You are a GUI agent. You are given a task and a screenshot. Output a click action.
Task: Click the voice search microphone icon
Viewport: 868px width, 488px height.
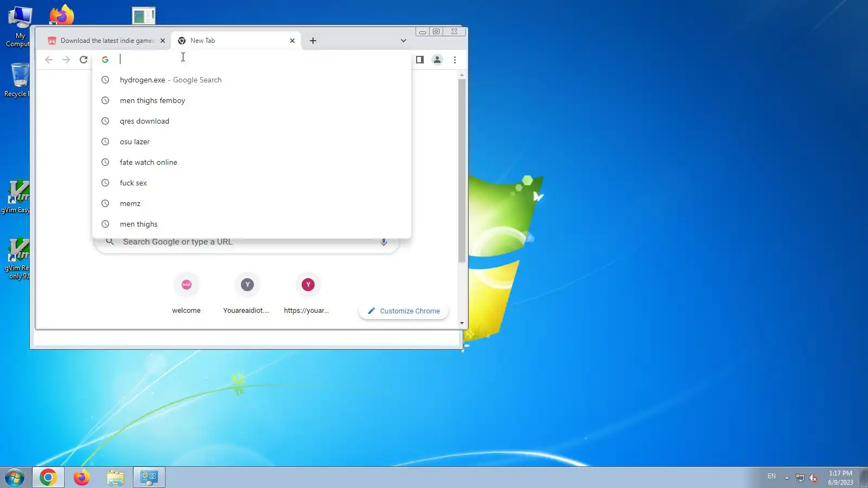click(x=384, y=242)
